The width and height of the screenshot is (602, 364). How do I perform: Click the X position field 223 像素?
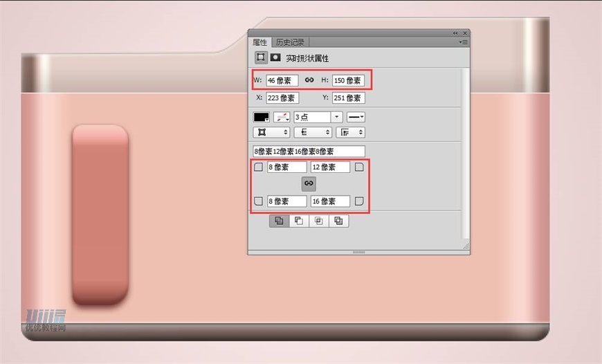click(282, 98)
